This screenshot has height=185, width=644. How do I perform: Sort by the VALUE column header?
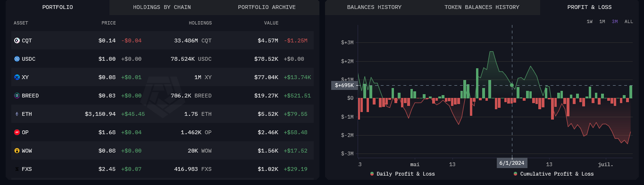271,23
